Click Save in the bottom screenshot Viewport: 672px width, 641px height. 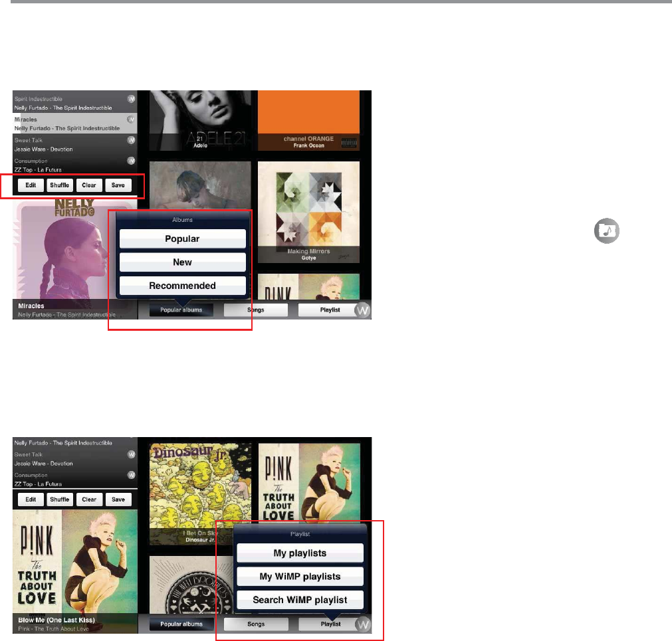pyautogui.click(x=118, y=500)
